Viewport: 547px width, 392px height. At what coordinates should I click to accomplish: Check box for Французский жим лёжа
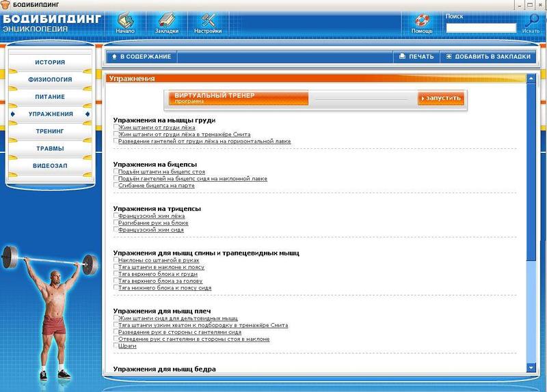116,216
